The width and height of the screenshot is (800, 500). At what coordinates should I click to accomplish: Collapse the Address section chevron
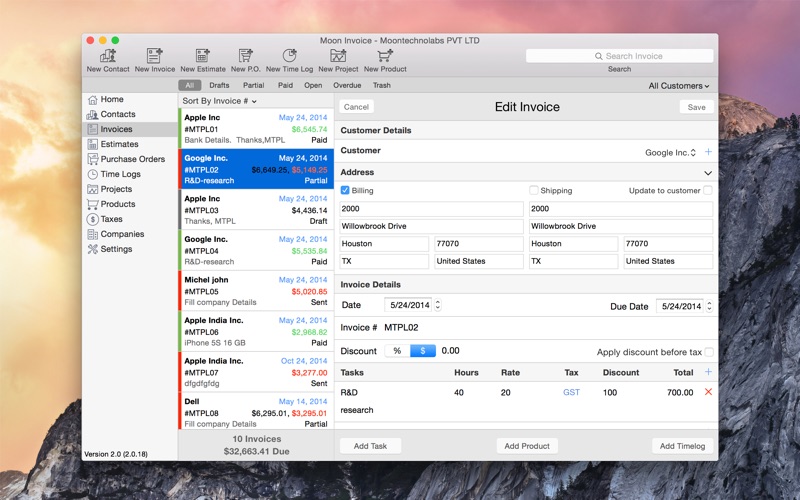708,173
